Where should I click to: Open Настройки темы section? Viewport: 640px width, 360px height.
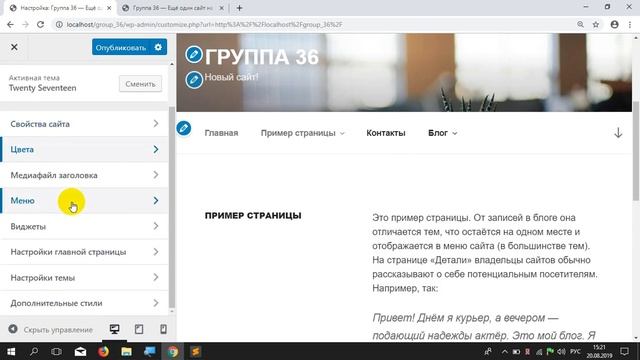click(84, 278)
